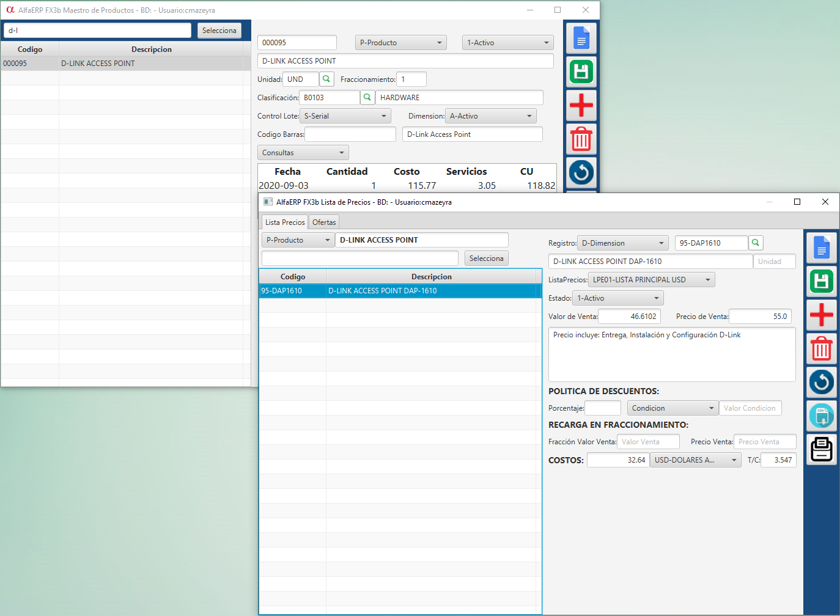Click the search icon next to Unidad field

coord(326,79)
